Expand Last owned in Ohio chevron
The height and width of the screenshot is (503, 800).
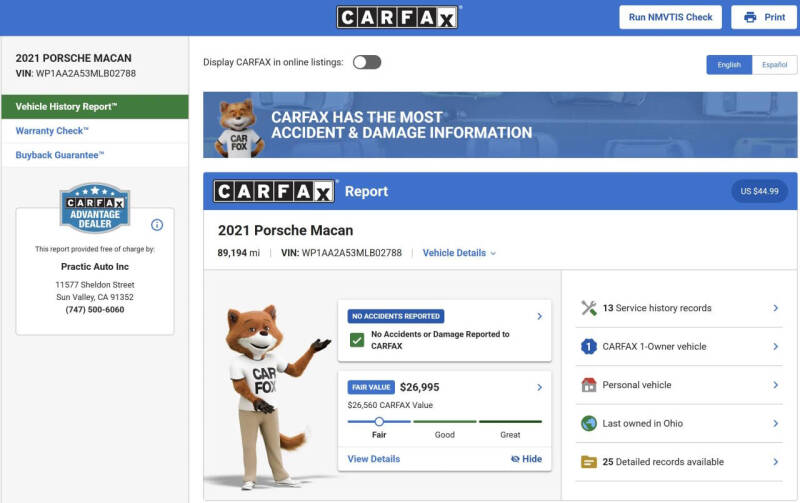coord(776,423)
